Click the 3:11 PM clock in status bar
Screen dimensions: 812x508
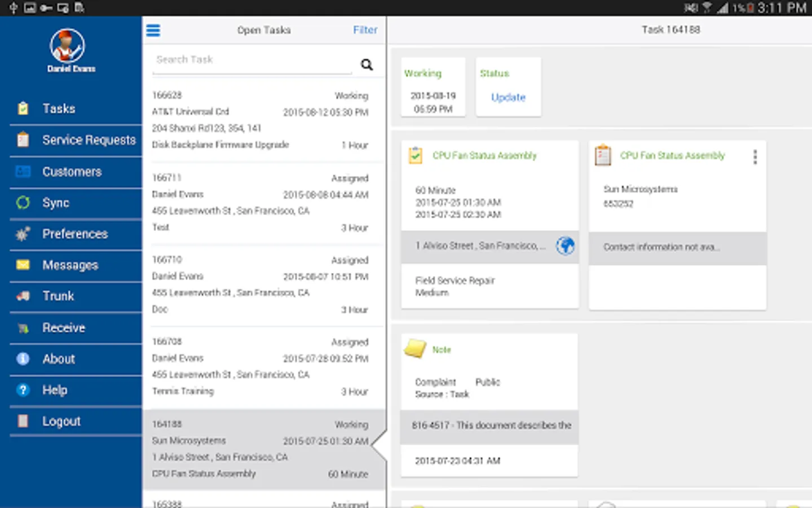pyautogui.click(x=782, y=8)
